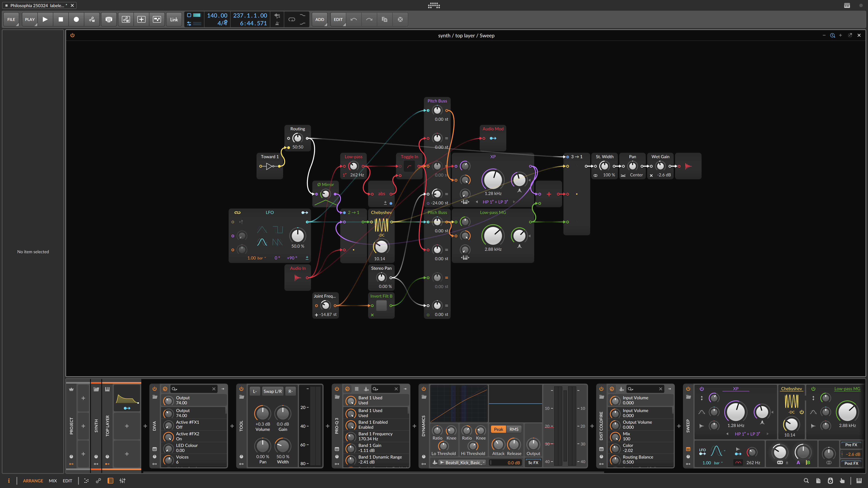Screen dimensions: 868x488
Task: Toggle the TOOL device power button
Action: (x=241, y=389)
